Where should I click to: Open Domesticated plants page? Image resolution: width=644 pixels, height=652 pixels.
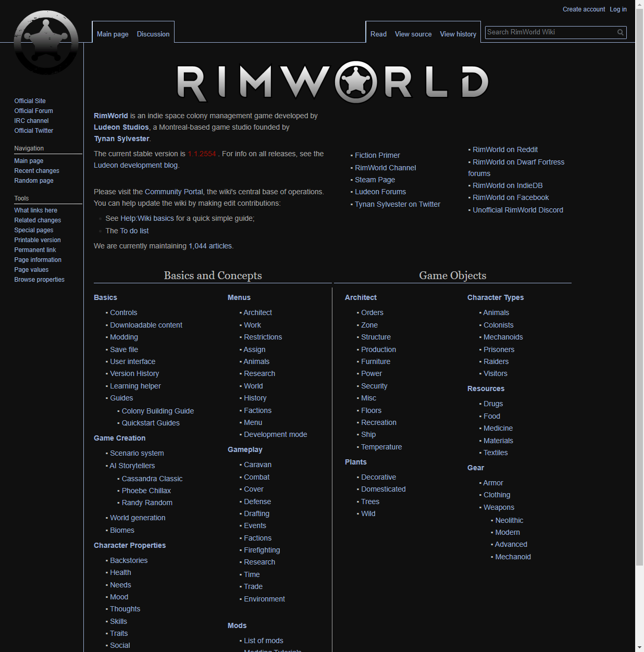coord(383,489)
